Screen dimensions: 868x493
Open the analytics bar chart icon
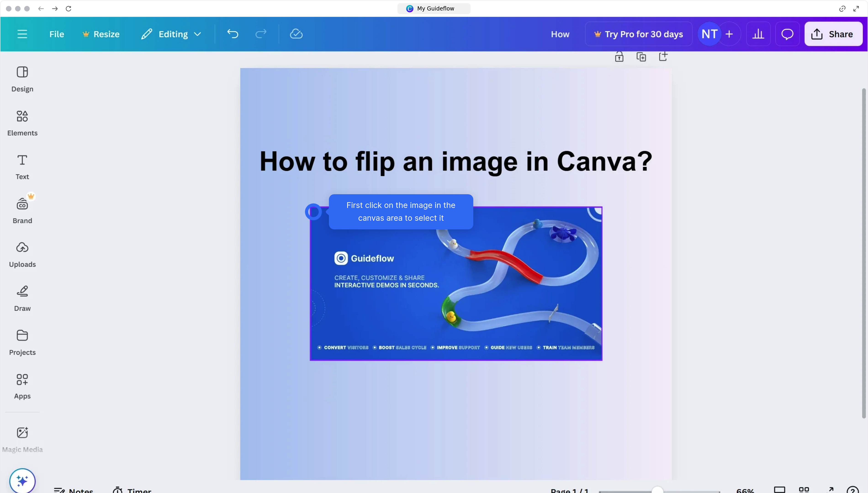(x=758, y=34)
